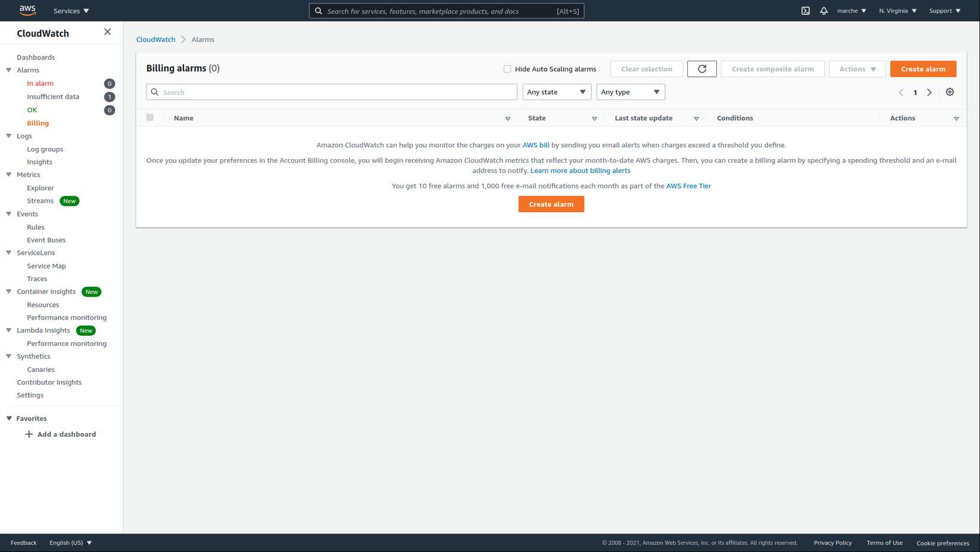Image resolution: width=980 pixels, height=552 pixels.
Task: Sort by Last state update arrow
Action: [697, 119]
